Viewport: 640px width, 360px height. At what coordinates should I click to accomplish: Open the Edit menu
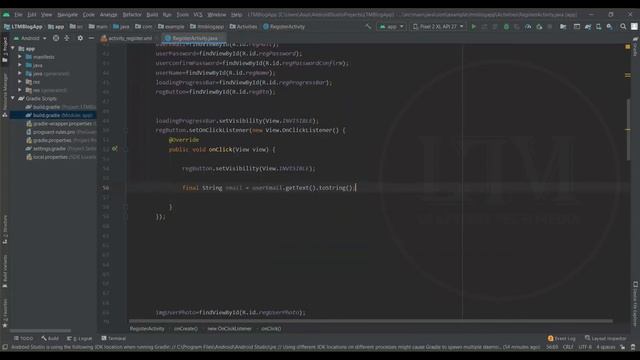[32, 15]
